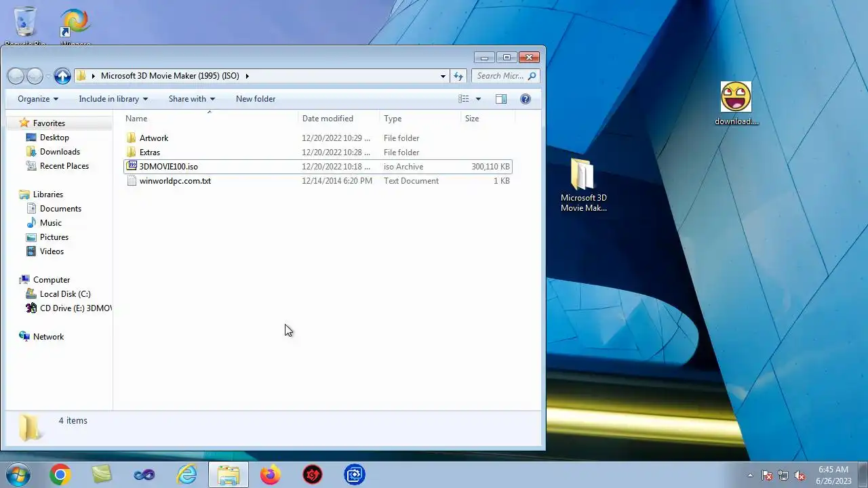Click the Change your view icon
868x488 pixels.
coord(464,99)
